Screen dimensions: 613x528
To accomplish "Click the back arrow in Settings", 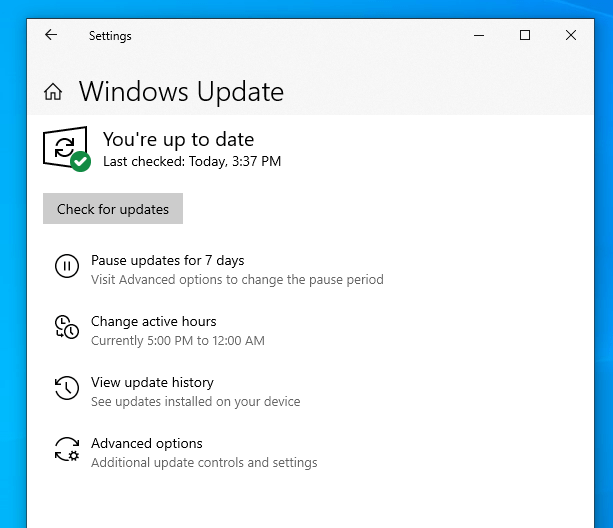I will 51,35.
